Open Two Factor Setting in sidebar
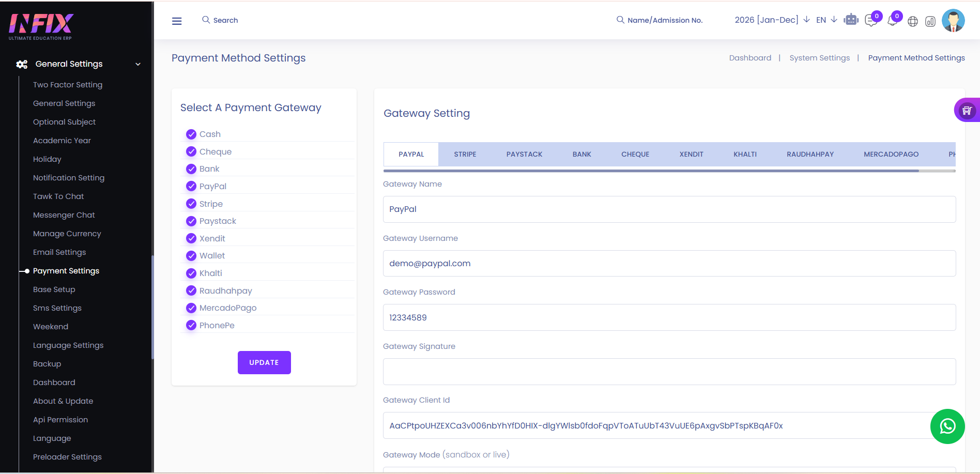 coord(68,85)
